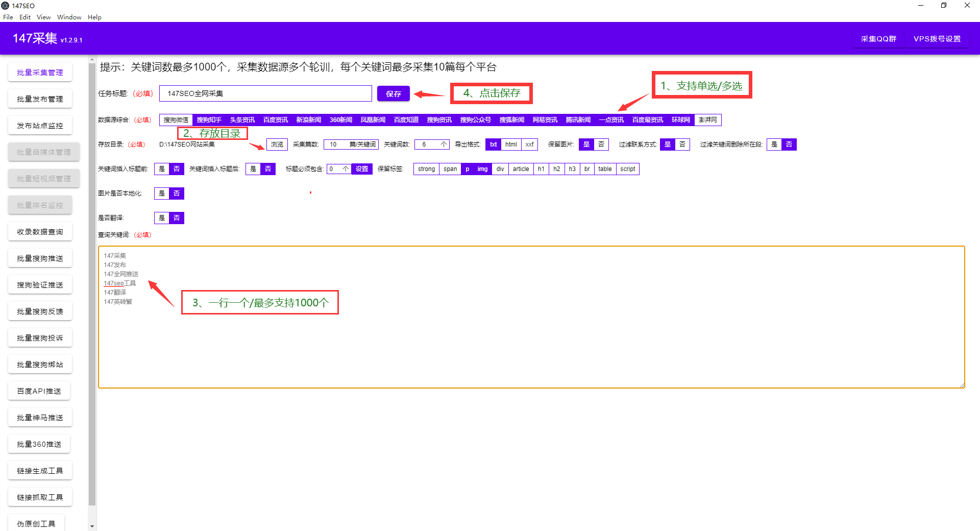
Task: Open the Window menu
Action: pos(69,17)
